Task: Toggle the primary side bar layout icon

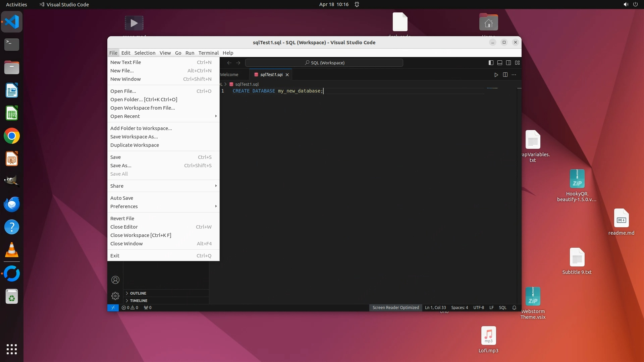Action: point(491,63)
